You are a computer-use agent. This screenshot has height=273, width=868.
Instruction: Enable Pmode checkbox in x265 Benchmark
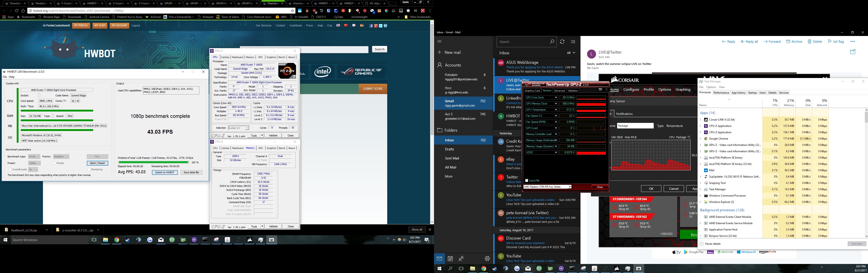pyautogui.click(x=54, y=163)
